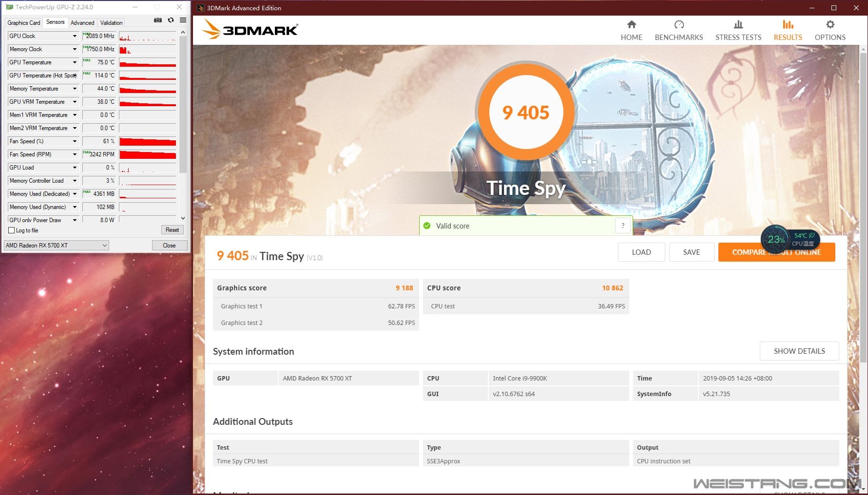Click the Intel Core i9-9900K cell

pos(559,378)
